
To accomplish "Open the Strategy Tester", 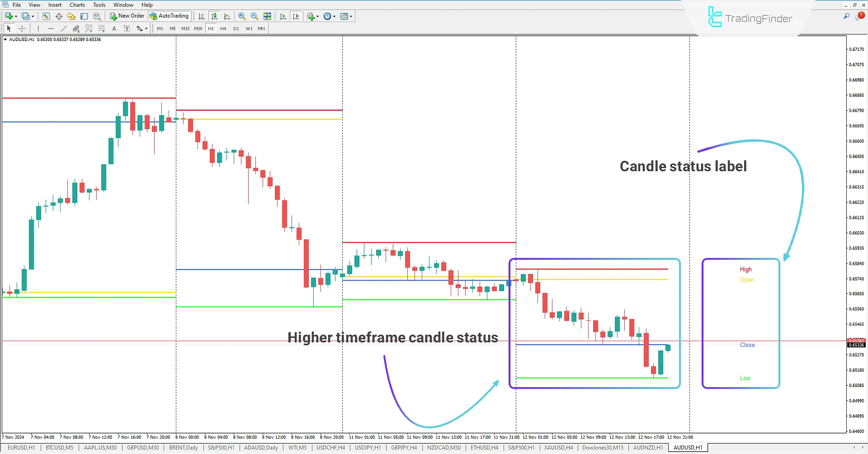I will (96, 16).
